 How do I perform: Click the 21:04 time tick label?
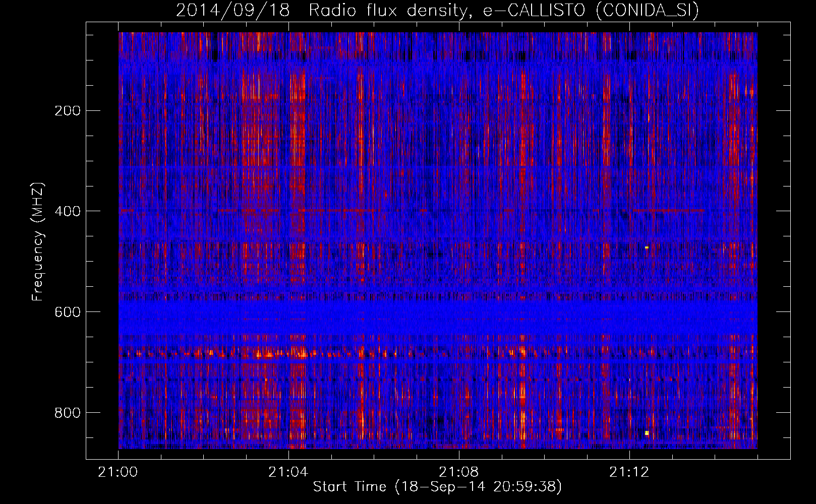(x=288, y=472)
